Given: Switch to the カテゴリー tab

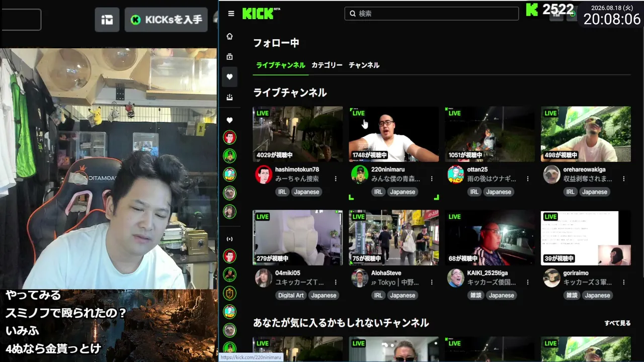Looking at the screenshot, I should 327,65.
